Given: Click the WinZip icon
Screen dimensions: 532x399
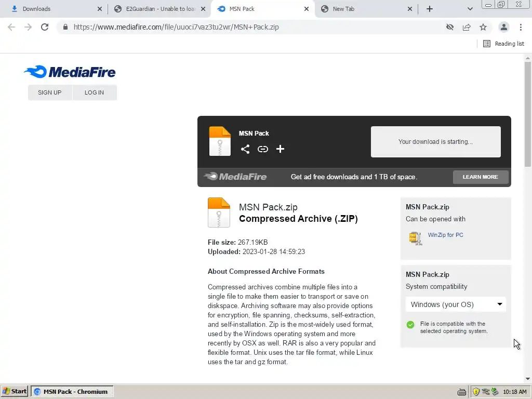Looking at the screenshot, I should 415,238.
